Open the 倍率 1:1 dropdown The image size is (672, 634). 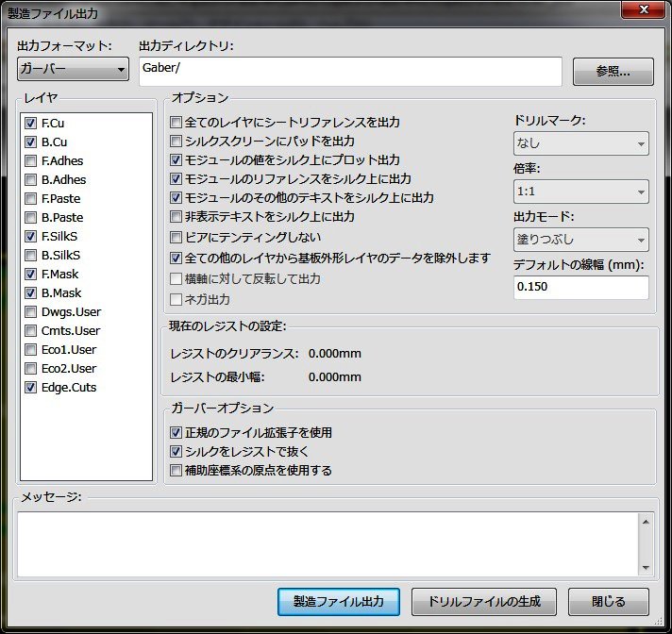(x=580, y=192)
